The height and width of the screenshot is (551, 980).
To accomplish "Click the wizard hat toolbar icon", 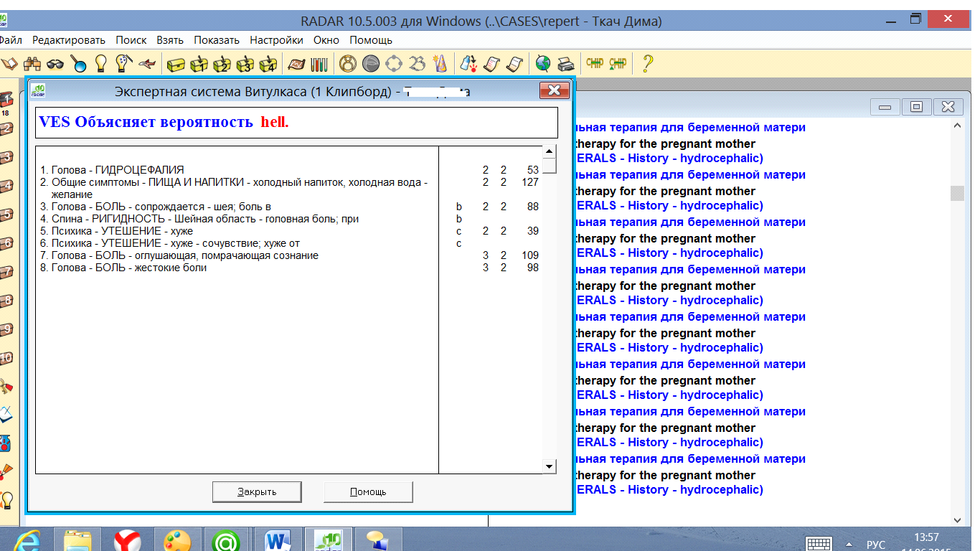I will [440, 64].
